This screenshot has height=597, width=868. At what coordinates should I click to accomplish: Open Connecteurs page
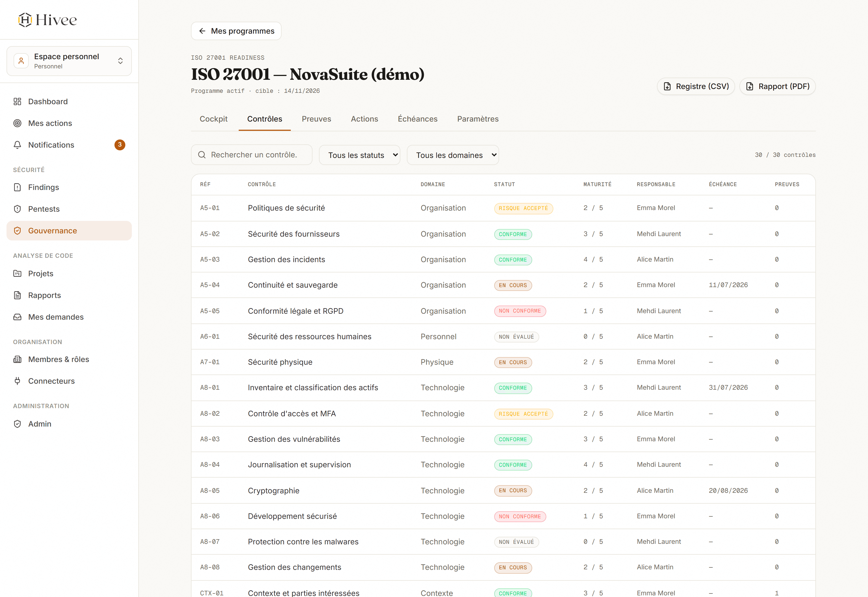tap(69, 381)
